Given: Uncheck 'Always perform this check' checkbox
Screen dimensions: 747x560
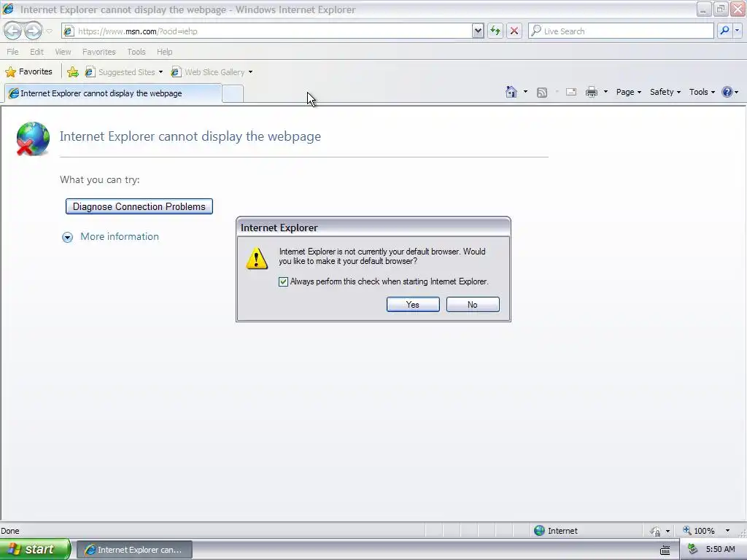Looking at the screenshot, I should pos(284,282).
